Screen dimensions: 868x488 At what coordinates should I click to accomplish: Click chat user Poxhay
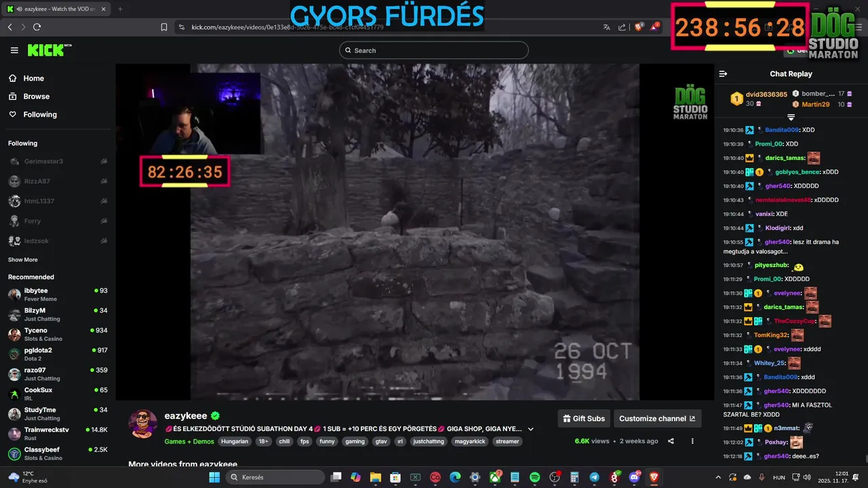click(776, 442)
